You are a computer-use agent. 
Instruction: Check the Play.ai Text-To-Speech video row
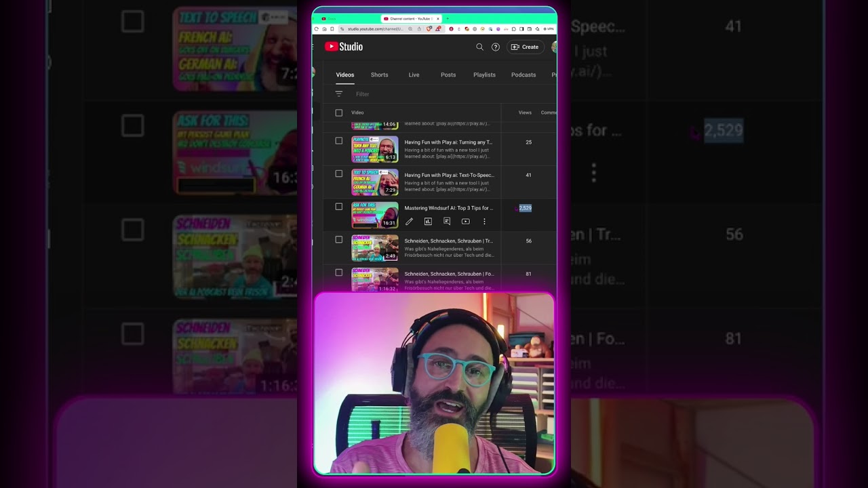coord(339,174)
